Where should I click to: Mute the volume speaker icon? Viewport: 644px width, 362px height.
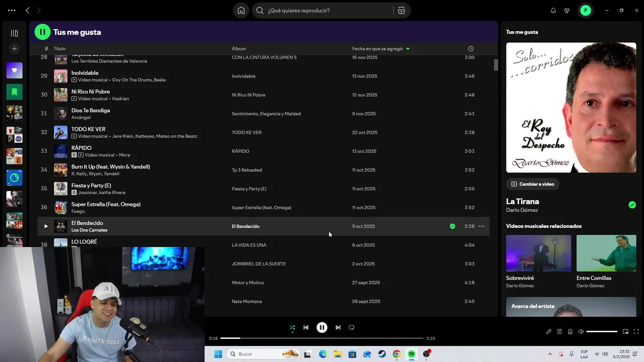click(x=581, y=332)
